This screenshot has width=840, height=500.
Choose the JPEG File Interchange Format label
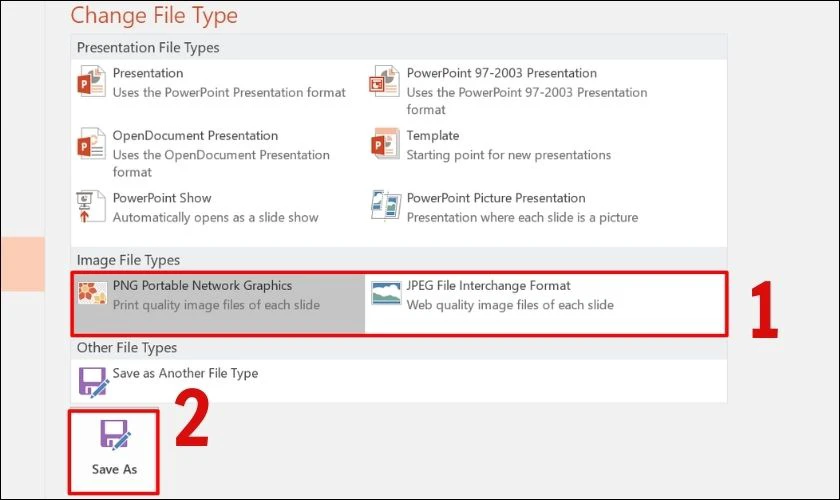(x=489, y=286)
